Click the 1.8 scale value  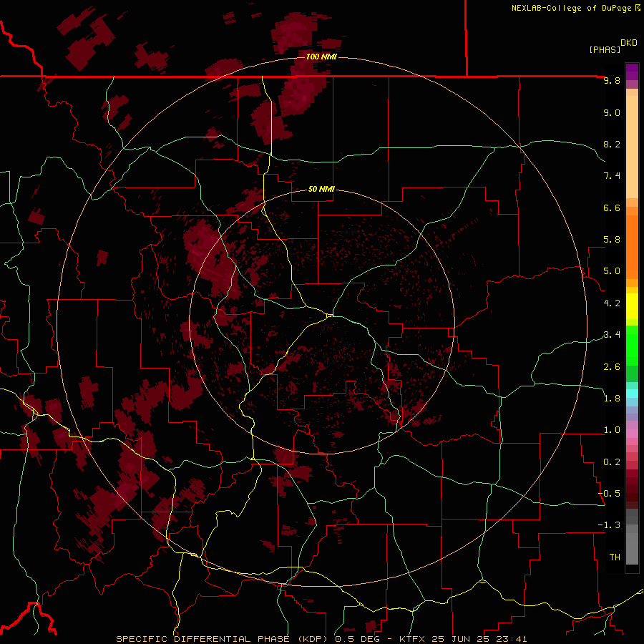(x=612, y=399)
